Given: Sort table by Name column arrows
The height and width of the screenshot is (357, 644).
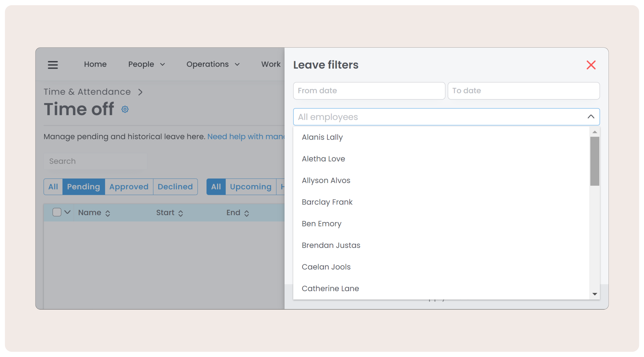Looking at the screenshot, I should click(108, 213).
